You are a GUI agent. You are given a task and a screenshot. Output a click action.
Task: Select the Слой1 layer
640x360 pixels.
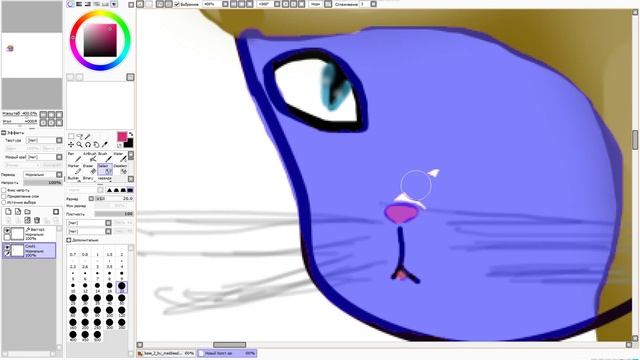[x=29, y=251]
